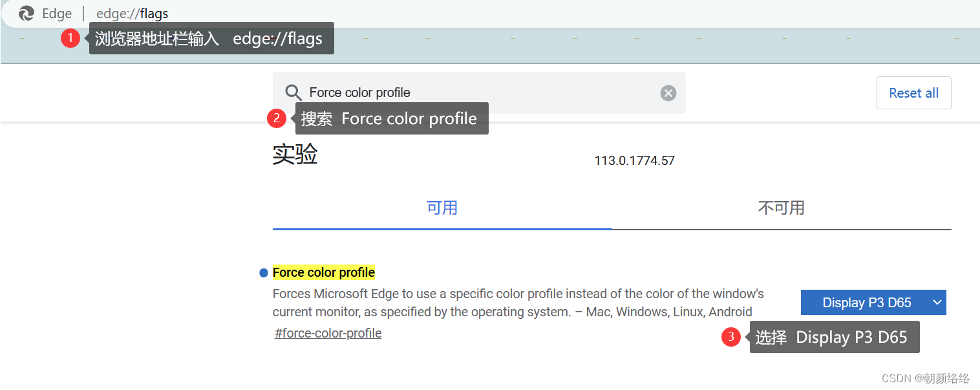Switch to the 可用 tab
Screen dimensions: 980x390
tap(442, 208)
